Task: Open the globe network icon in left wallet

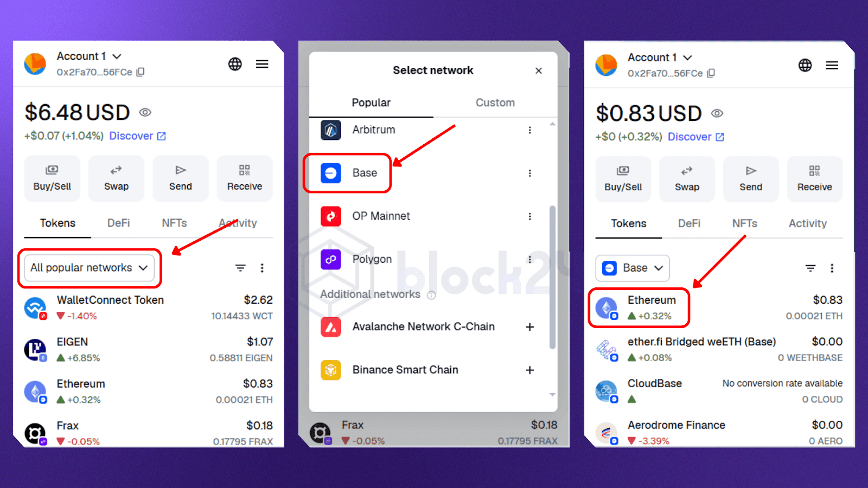Action: [235, 64]
